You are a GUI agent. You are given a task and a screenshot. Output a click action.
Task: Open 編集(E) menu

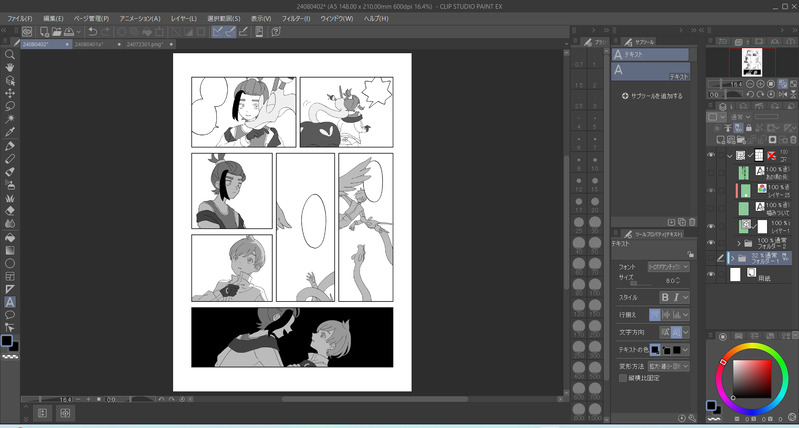[x=52, y=18]
